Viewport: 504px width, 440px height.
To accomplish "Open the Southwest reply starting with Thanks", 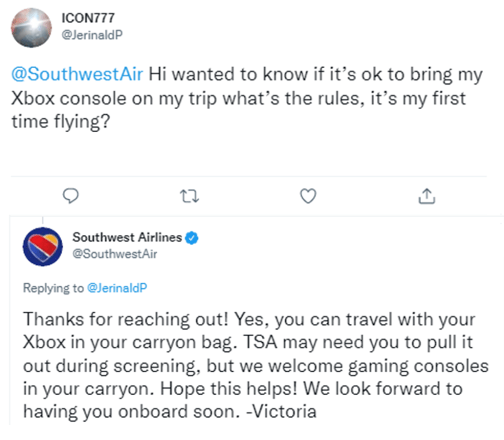I will [x=256, y=365].
